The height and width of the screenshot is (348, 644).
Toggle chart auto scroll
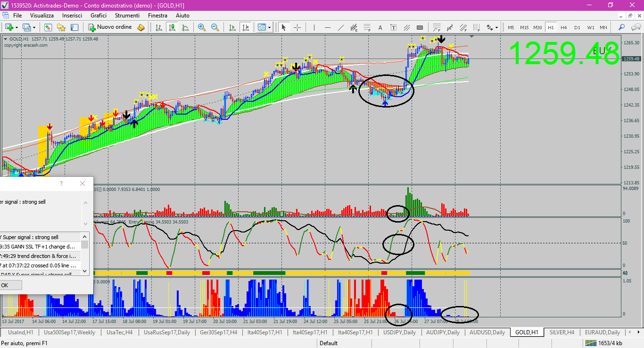232,27
